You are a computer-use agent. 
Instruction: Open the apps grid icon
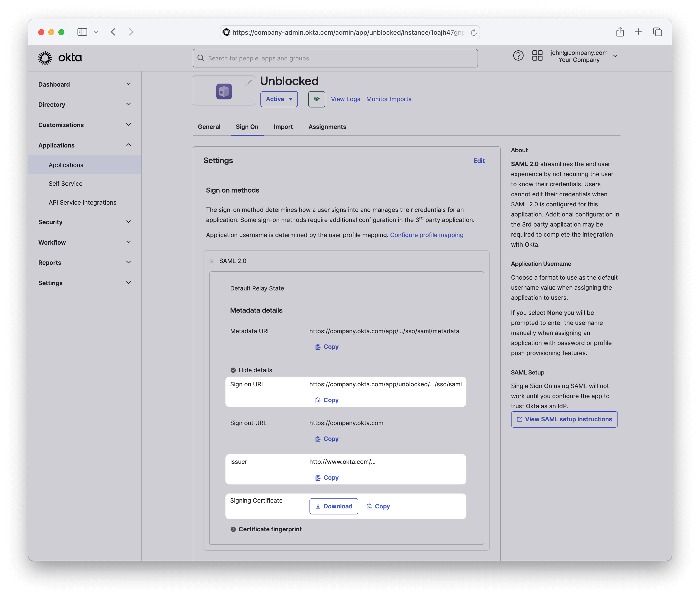tap(537, 55)
